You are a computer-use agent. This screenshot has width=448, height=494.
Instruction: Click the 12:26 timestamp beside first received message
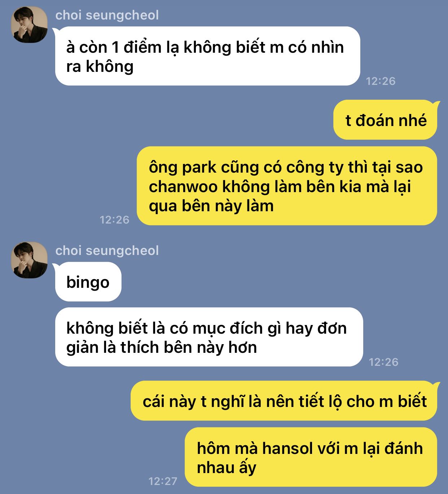click(381, 81)
